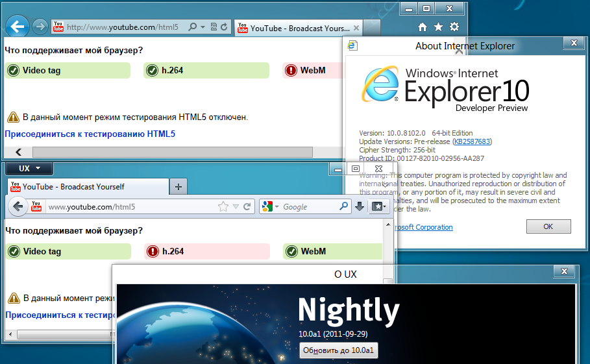
Task: Join HTML5 trial link in IE window
Action: point(90,134)
